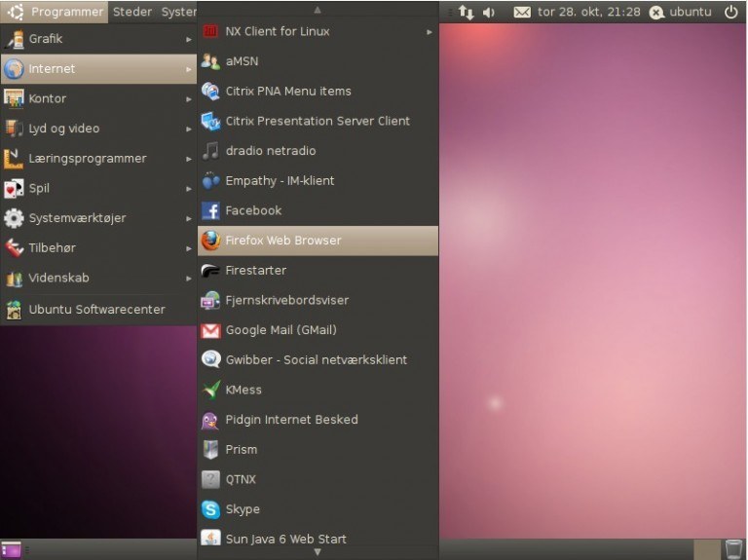This screenshot has width=748, height=560.
Task: Click the dradio netradio music note icon
Action: pyautogui.click(x=210, y=151)
